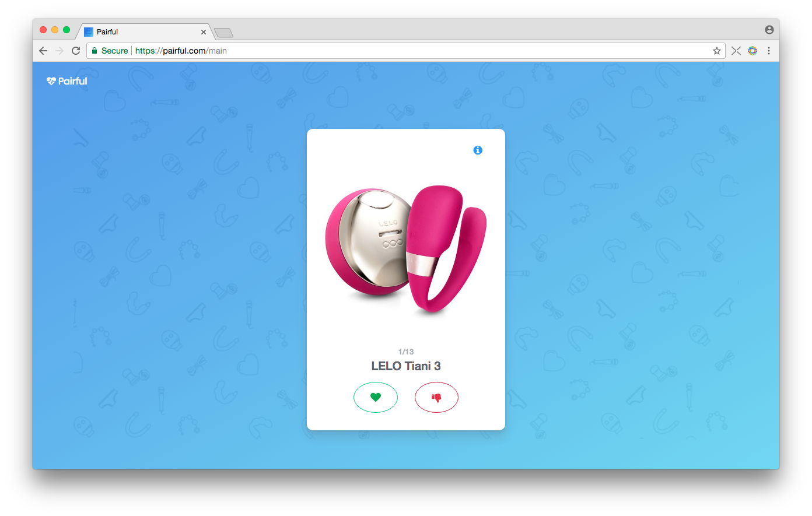Screen dimensions: 812x516
Task: Click the Secure padlock site info
Action: click(x=110, y=51)
